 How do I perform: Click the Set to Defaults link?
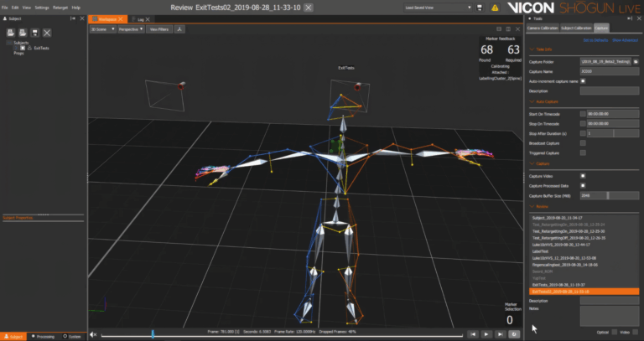tap(595, 39)
